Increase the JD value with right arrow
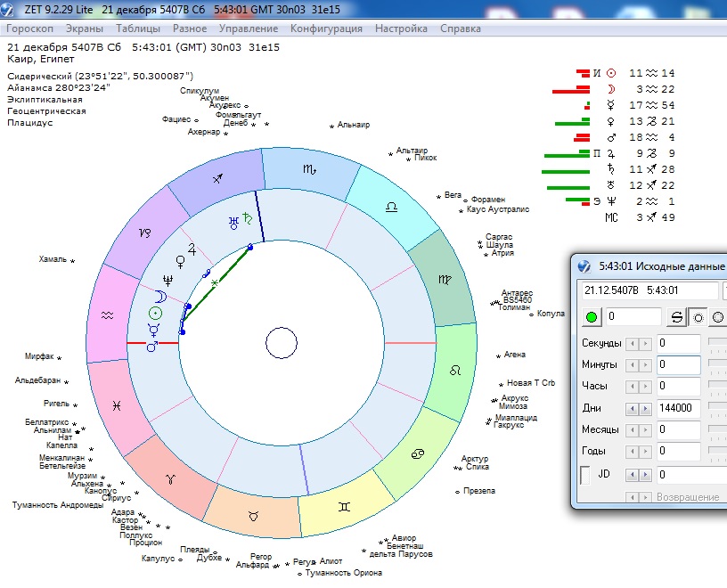The image size is (727, 588). (645, 475)
